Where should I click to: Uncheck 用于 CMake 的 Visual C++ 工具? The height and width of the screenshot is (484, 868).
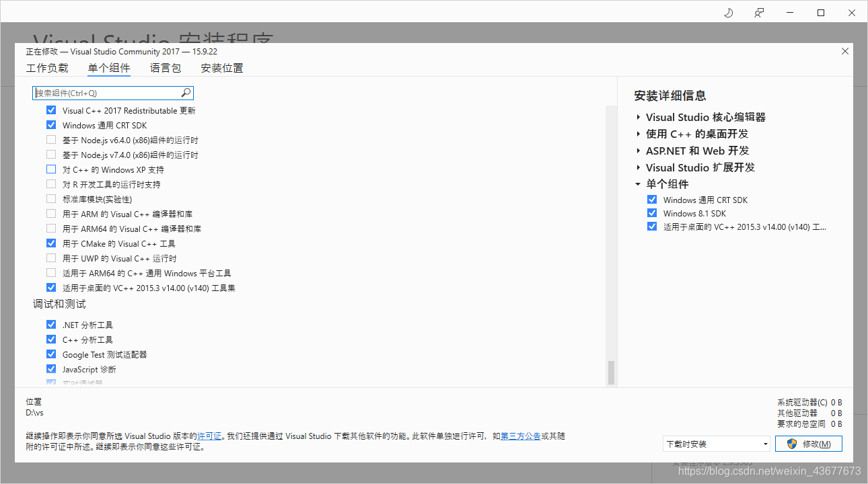point(51,243)
